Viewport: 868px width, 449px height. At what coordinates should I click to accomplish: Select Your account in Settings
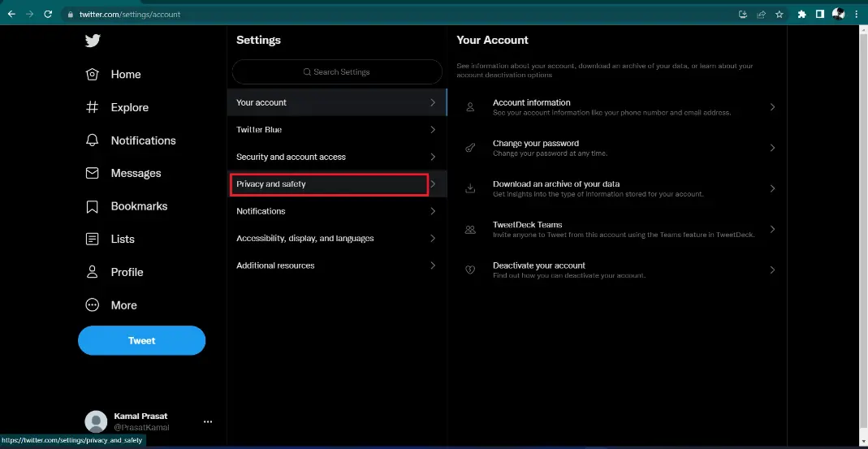(337, 102)
